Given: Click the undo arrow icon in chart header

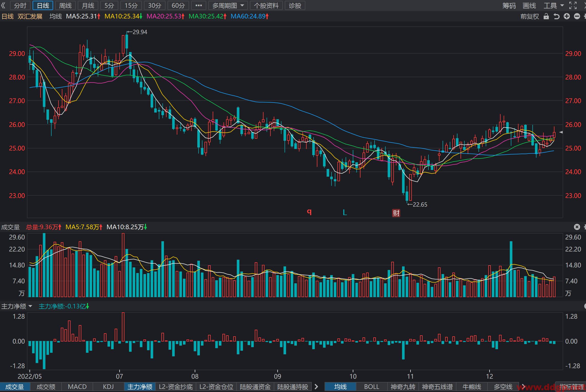Looking at the screenshot, I should click(556, 16).
